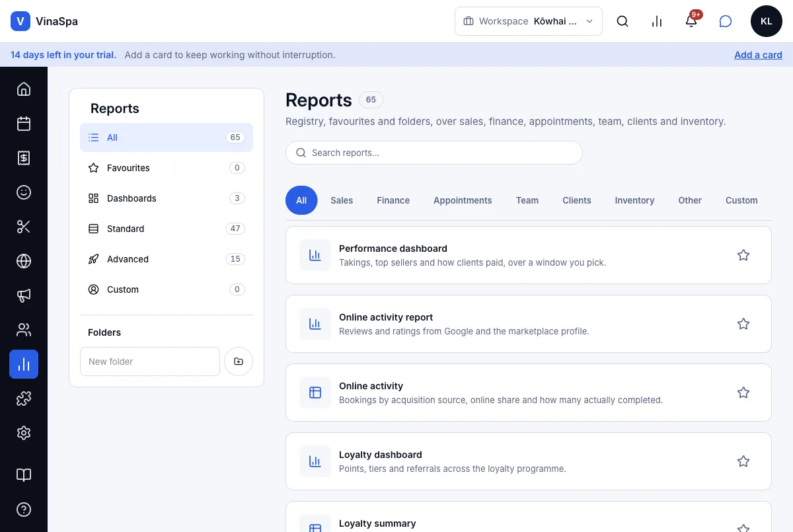This screenshot has height=532, width=793.
Task: Open the Services scissors icon in sidebar
Action: click(24, 227)
